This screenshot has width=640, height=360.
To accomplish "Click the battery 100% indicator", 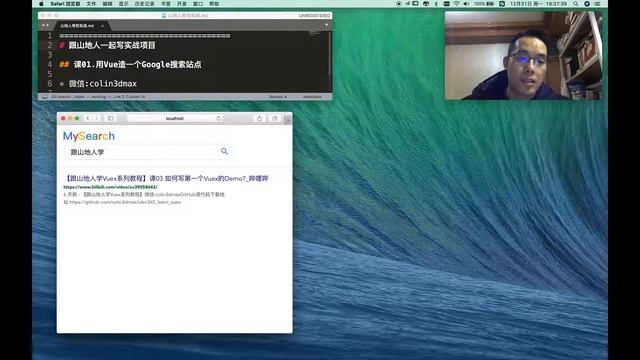I will [x=484, y=4].
